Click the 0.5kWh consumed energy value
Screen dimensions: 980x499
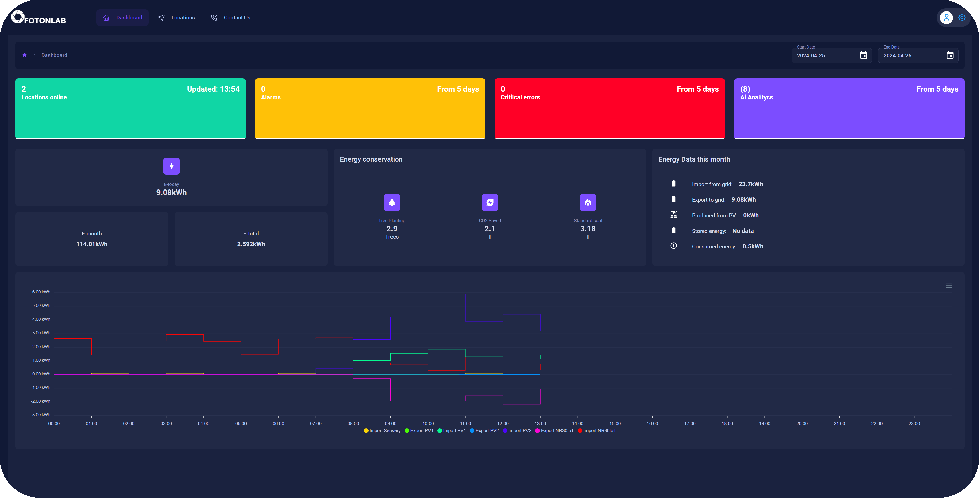753,247
